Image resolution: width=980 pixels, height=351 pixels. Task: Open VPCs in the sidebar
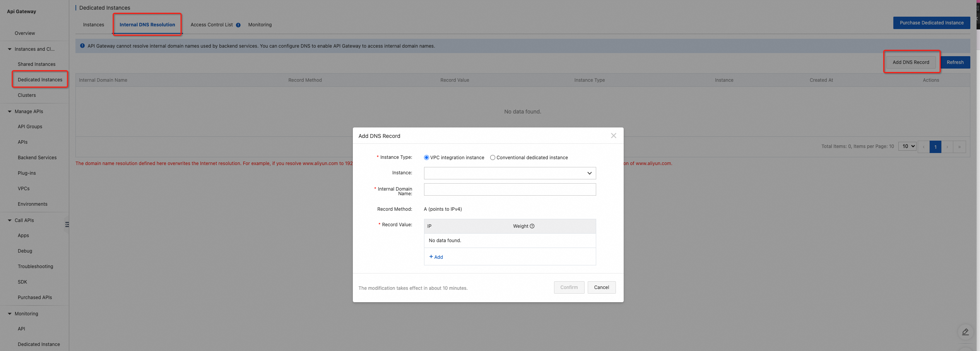(24, 189)
